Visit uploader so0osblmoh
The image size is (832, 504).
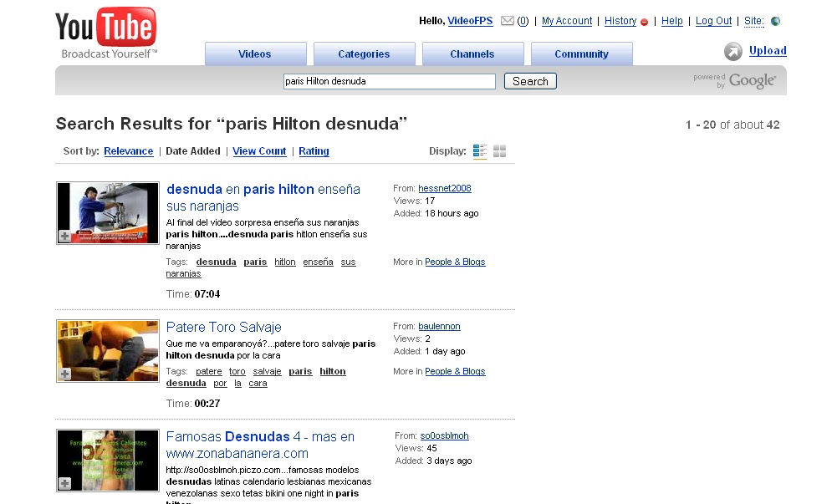pos(444,435)
